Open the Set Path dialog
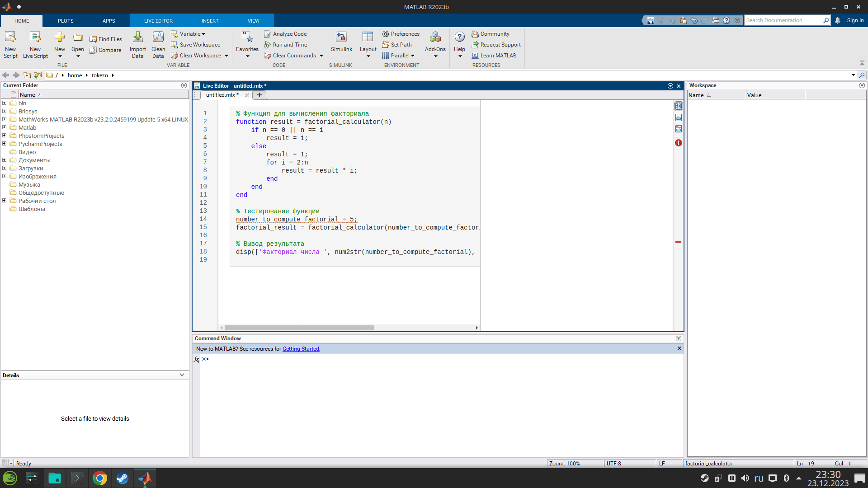Viewport: 868px width, 488px height. 396,45
